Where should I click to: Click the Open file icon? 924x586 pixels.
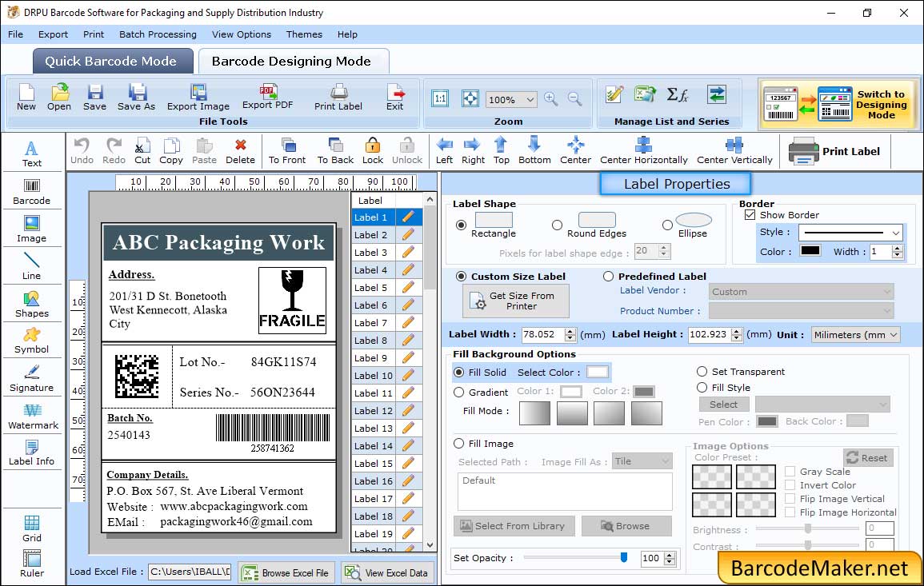(59, 98)
